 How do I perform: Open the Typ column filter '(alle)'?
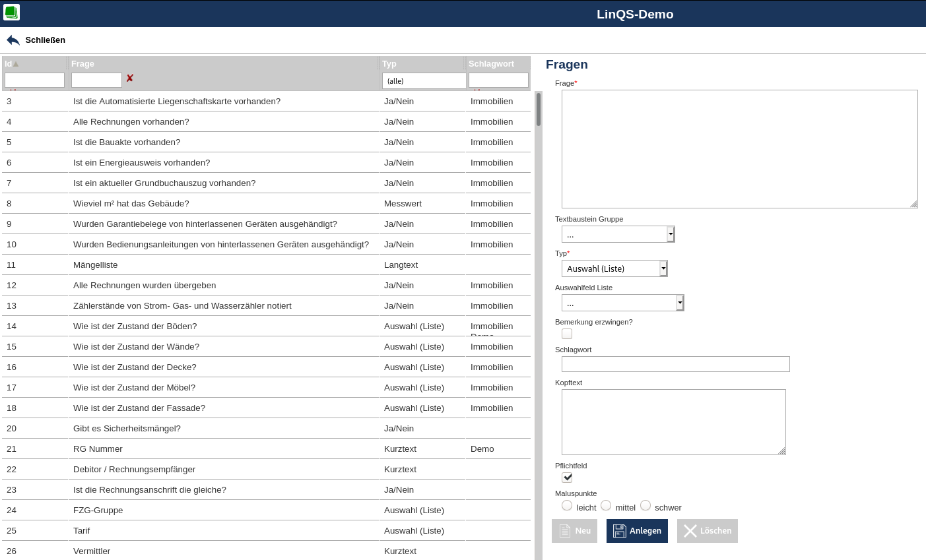pyautogui.click(x=424, y=81)
